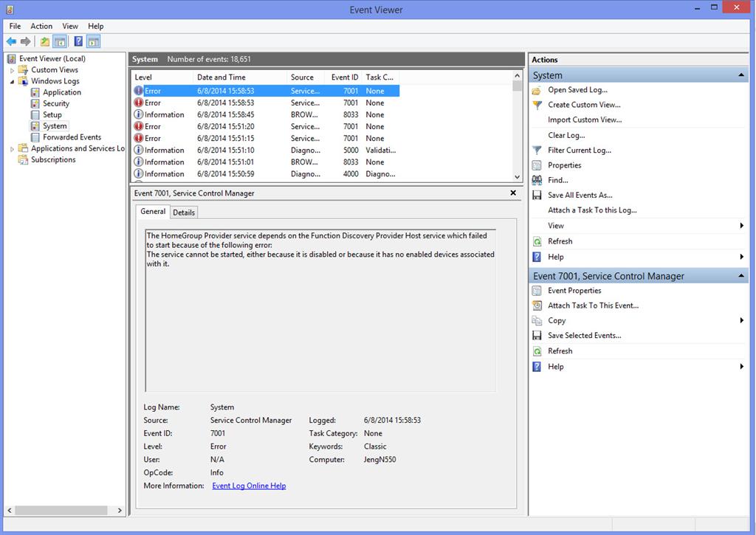Click the down arrow on the event list scrollbar
The width and height of the screenshot is (756, 535).
click(518, 177)
